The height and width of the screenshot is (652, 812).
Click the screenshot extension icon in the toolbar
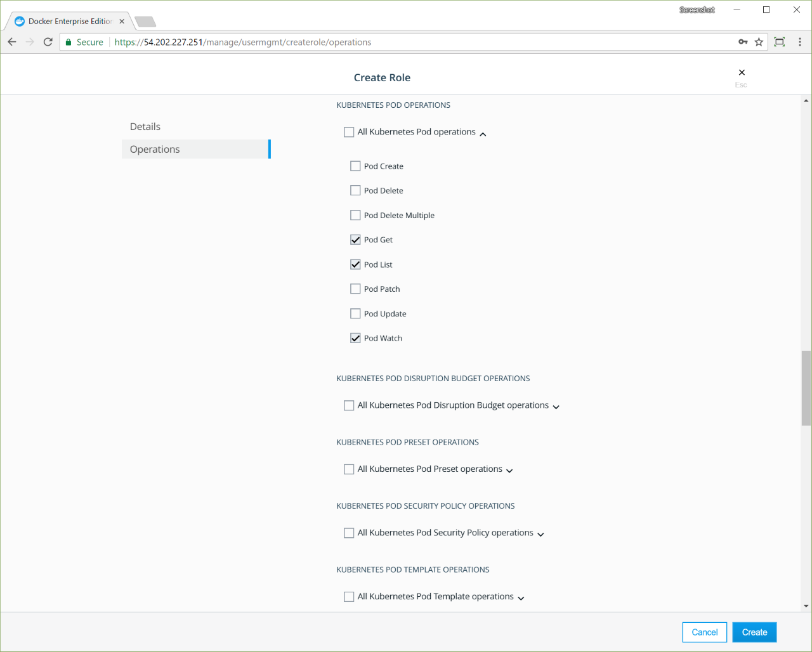pyautogui.click(x=780, y=42)
